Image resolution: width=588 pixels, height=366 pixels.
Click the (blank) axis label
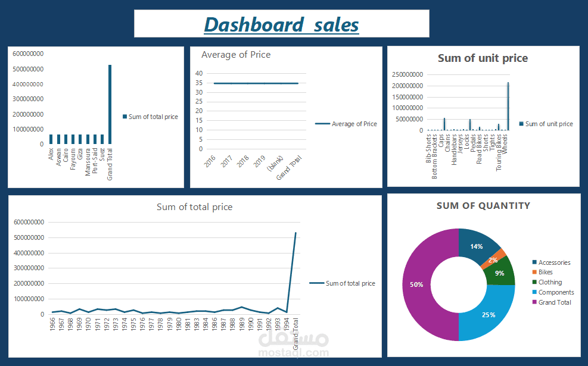pos(275,163)
